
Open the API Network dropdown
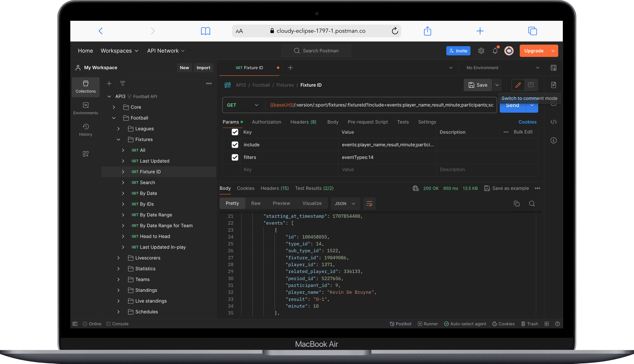166,51
